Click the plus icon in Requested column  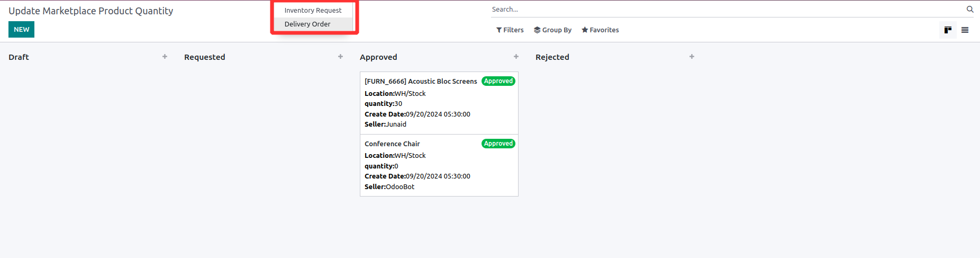pos(340,57)
